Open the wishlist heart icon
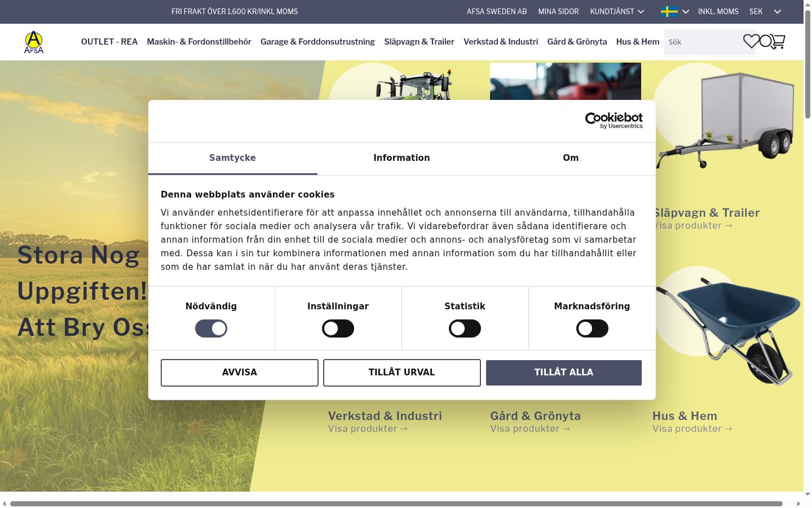The image size is (812, 508). tap(751, 41)
